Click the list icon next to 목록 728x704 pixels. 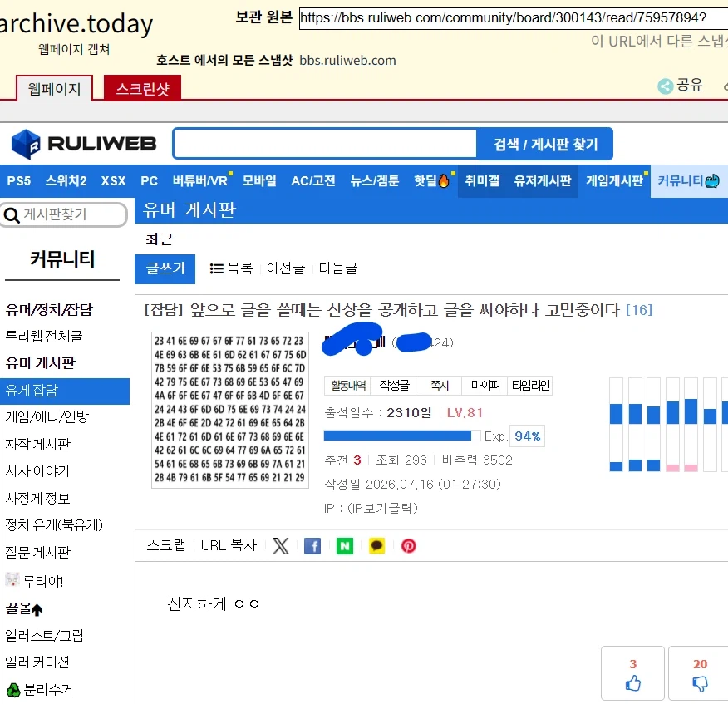[216, 268]
